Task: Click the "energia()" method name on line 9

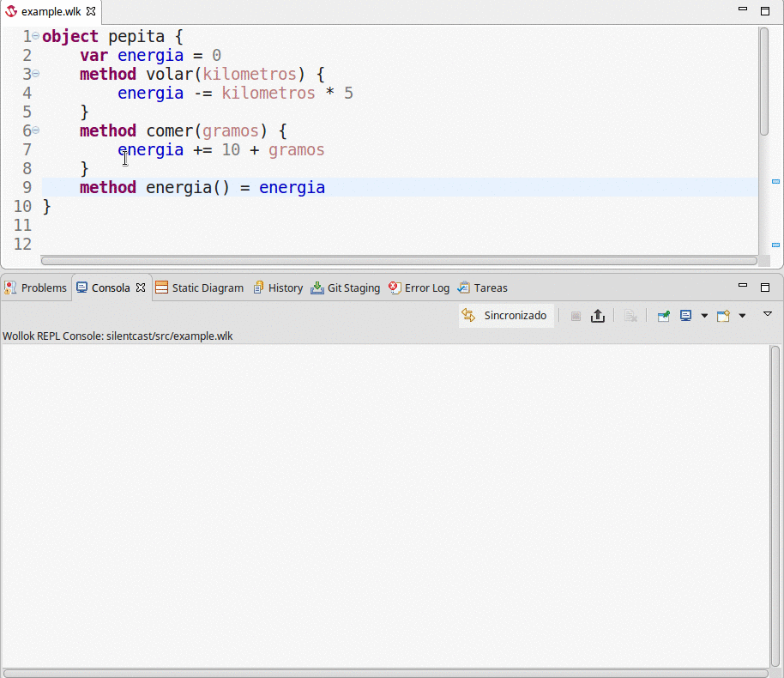Action: coord(188,188)
